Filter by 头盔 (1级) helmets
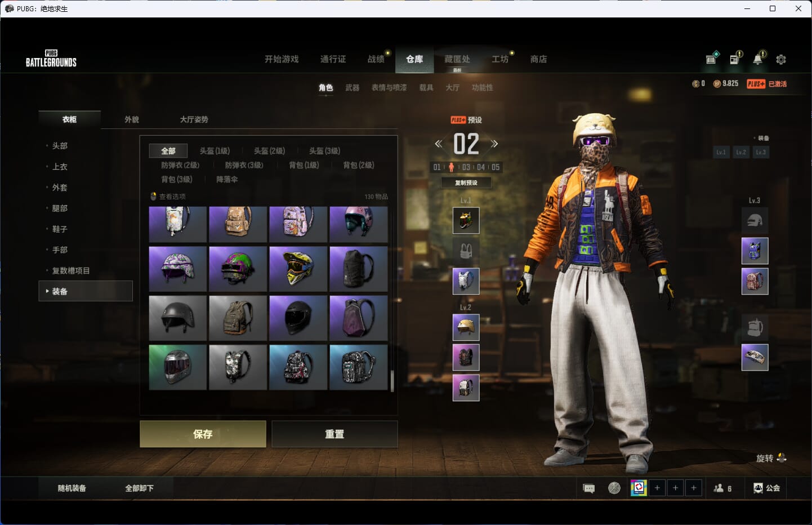 coord(215,151)
